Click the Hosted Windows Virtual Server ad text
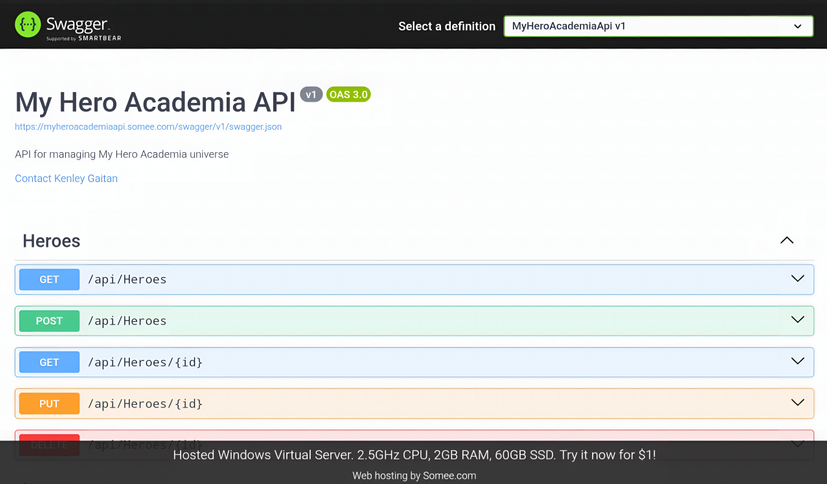Viewport: 827px width, 484px height. click(415, 454)
